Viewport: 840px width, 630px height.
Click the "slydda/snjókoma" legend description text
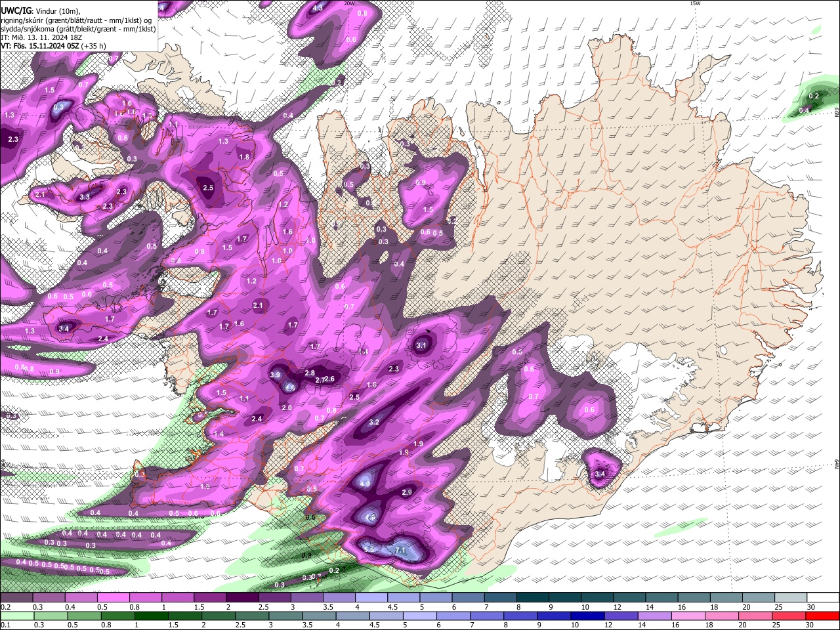pyautogui.click(x=26, y=29)
